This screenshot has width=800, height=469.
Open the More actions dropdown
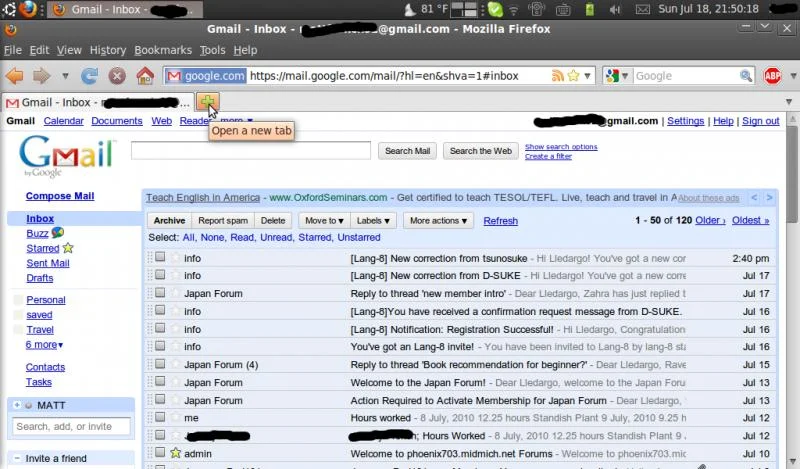[x=438, y=220]
